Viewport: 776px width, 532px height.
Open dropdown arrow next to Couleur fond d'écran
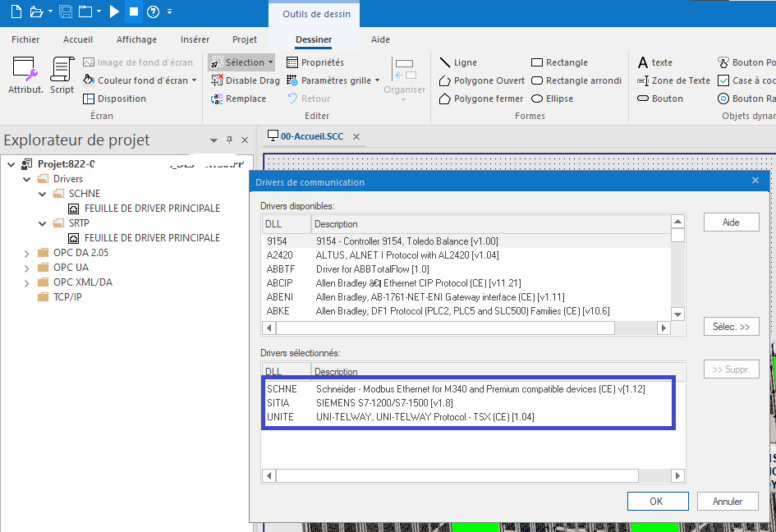194,80
